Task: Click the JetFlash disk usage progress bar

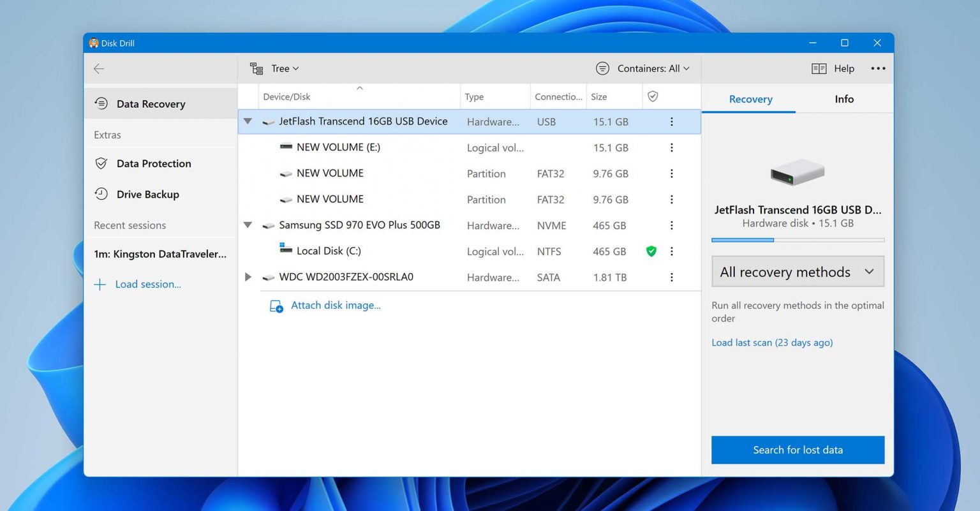Action: tap(798, 240)
